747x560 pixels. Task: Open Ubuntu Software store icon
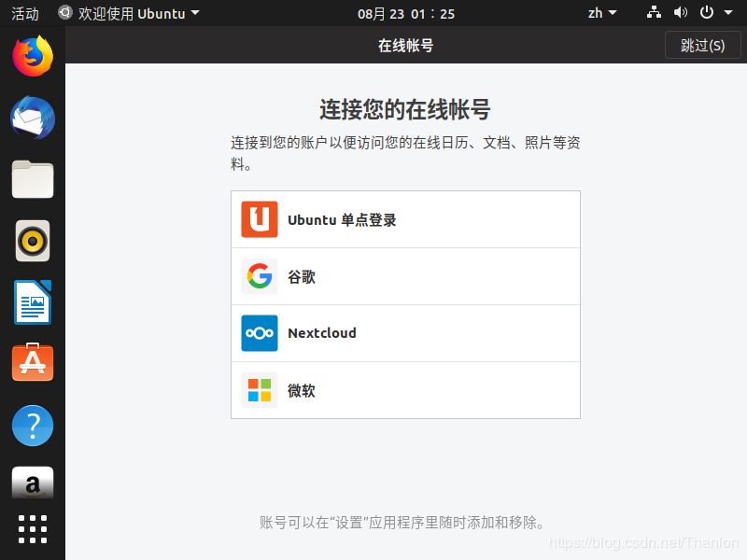[x=33, y=363]
